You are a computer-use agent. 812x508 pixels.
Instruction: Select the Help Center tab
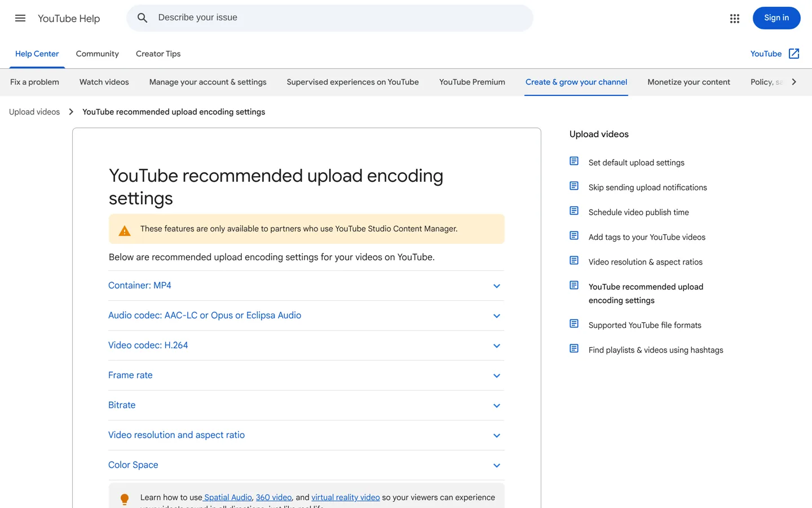37,54
